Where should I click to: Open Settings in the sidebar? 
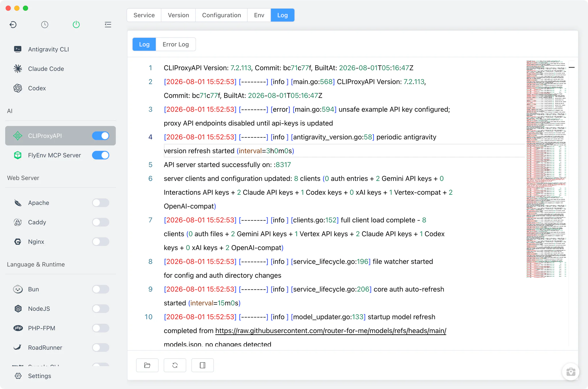tap(39, 376)
